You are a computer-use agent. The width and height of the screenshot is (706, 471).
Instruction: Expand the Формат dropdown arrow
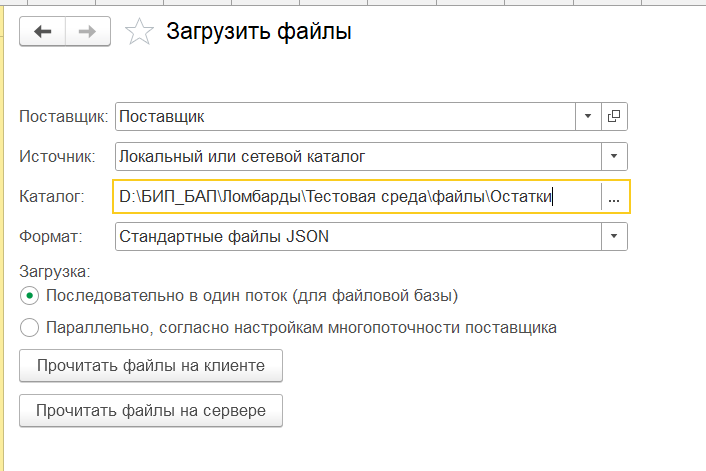(614, 236)
